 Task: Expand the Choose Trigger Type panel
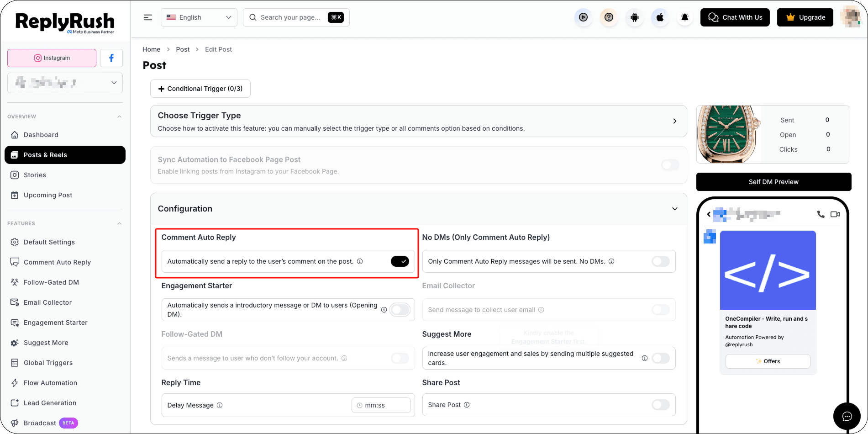click(675, 121)
